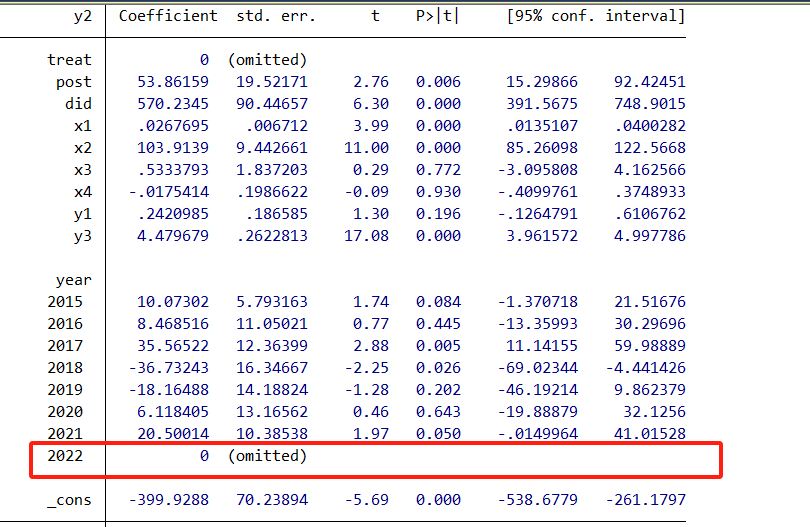Click the std. err. column header

click(x=276, y=16)
